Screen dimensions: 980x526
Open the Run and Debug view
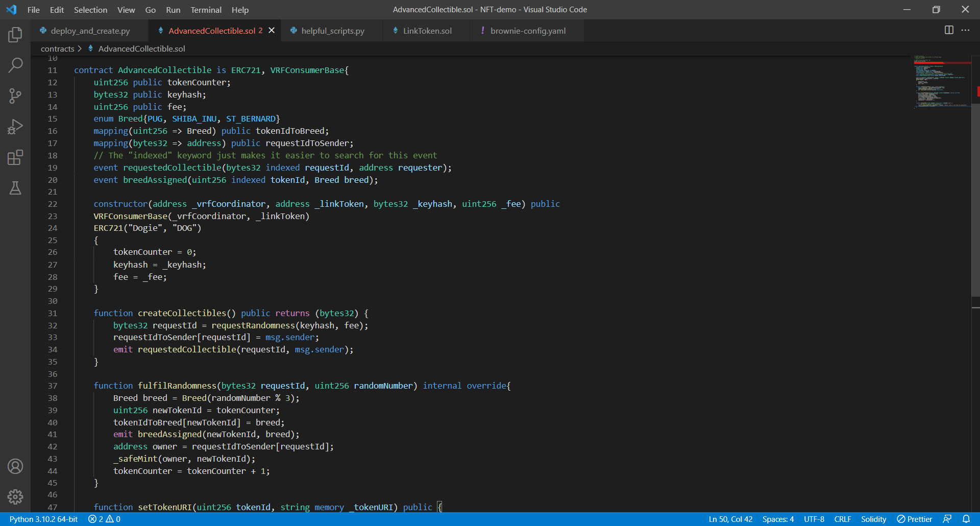pos(15,127)
